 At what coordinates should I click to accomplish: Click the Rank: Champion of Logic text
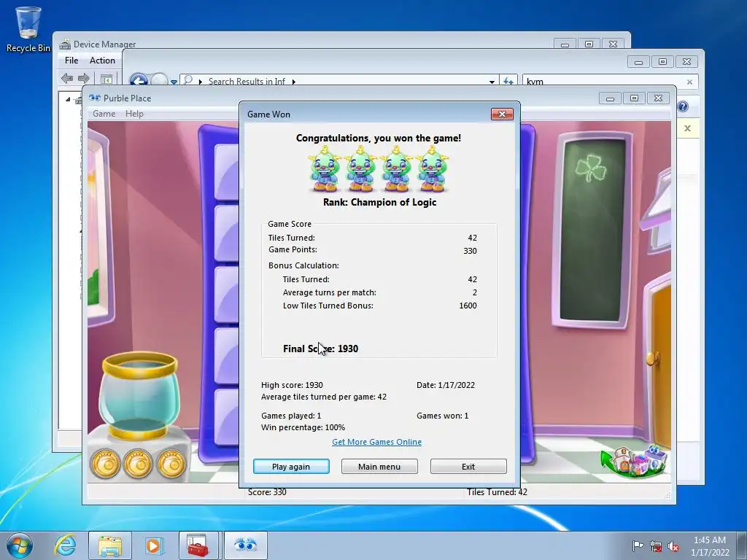coord(379,202)
